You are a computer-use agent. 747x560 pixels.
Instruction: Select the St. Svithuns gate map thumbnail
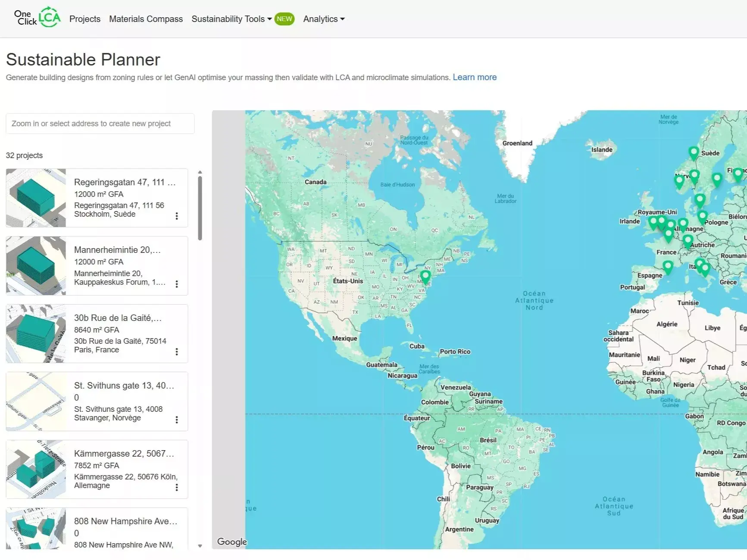tap(36, 401)
